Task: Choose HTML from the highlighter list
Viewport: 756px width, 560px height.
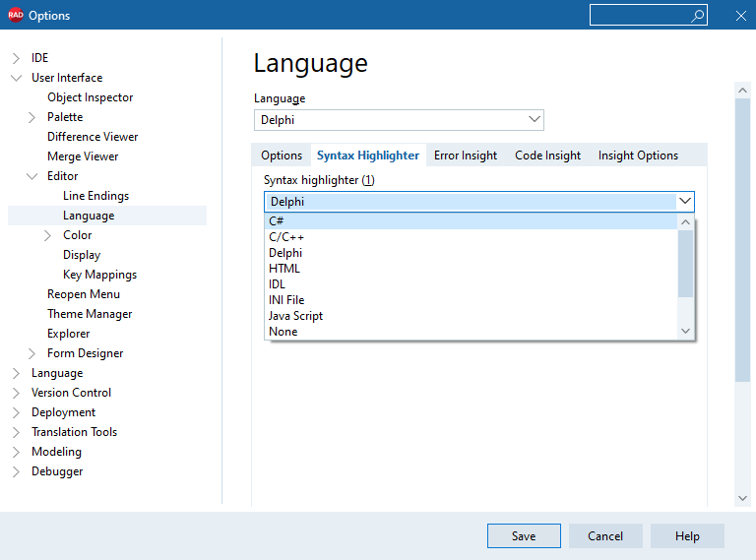Action: 472,269
